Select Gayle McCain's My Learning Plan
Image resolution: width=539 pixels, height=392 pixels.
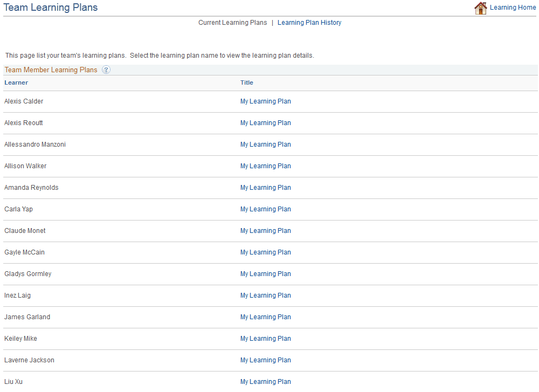pyautogui.click(x=265, y=252)
